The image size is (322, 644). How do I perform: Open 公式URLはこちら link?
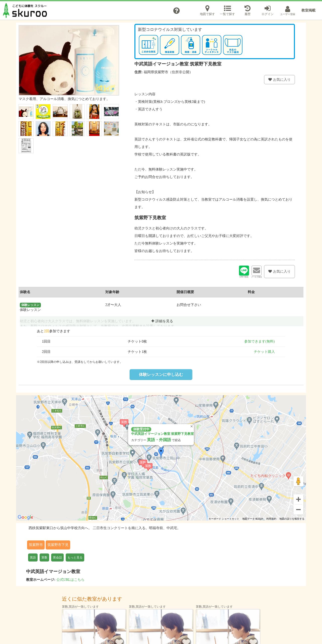click(70, 580)
